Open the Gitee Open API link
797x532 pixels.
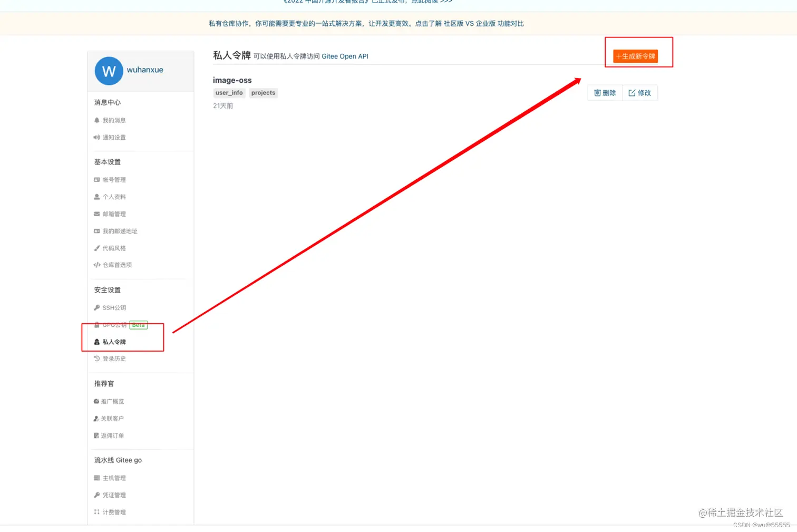(345, 56)
